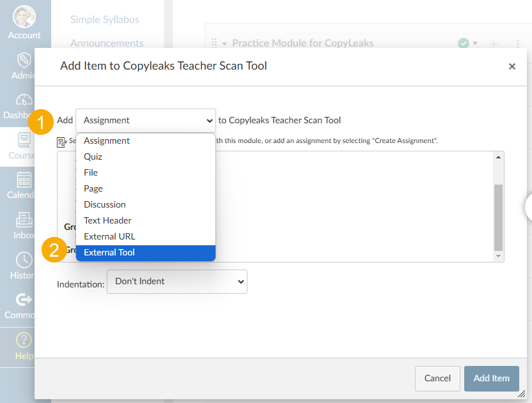532x403 pixels.
Task: Click the list scrollbar thumb
Action: 498,217
